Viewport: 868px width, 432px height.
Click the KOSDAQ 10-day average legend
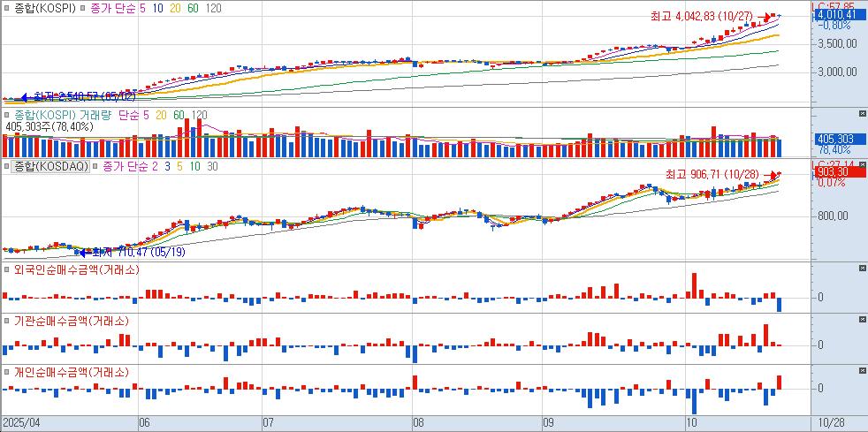tap(194, 166)
